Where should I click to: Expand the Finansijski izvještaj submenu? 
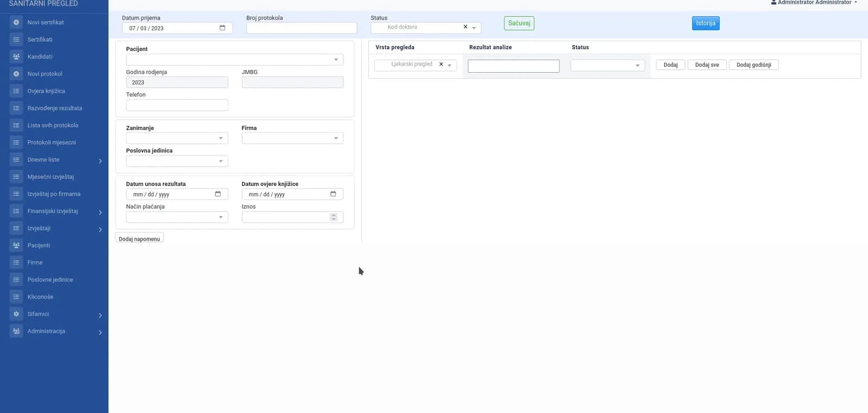pos(100,212)
